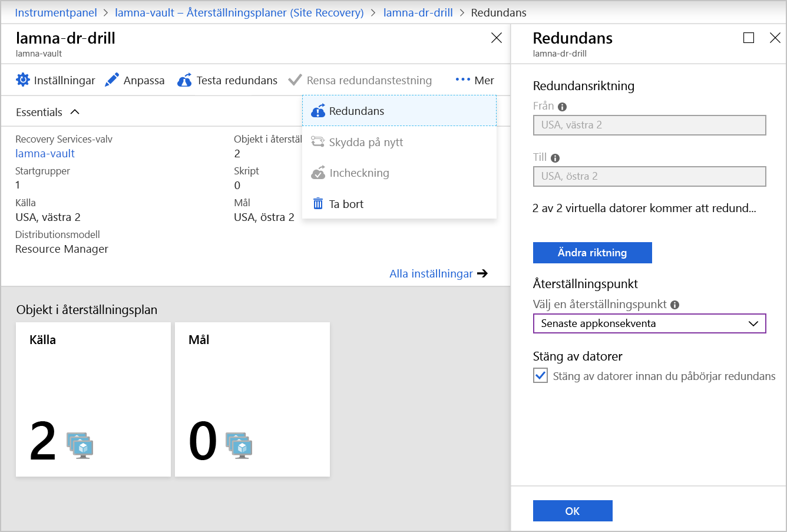Maximize the Redundans panel
The height and width of the screenshot is (532, 787).
[749, 38]
